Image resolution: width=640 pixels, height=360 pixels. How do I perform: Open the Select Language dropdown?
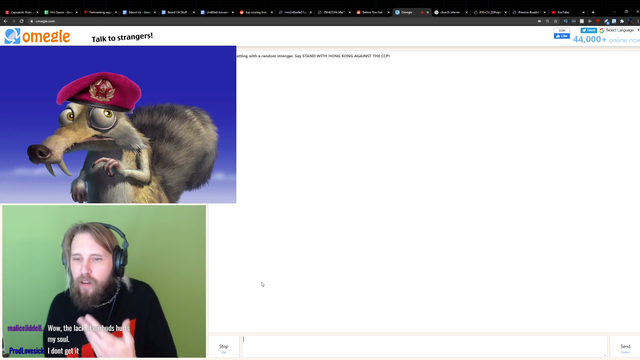619,30
